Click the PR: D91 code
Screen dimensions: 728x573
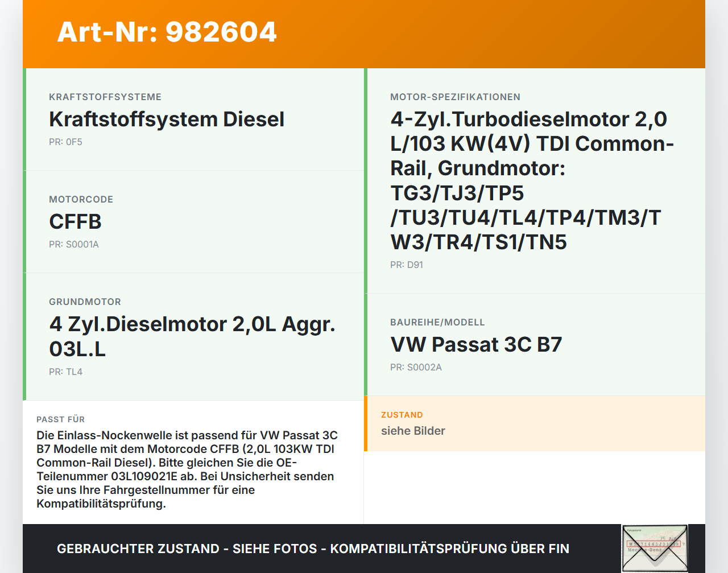(406, 265)
